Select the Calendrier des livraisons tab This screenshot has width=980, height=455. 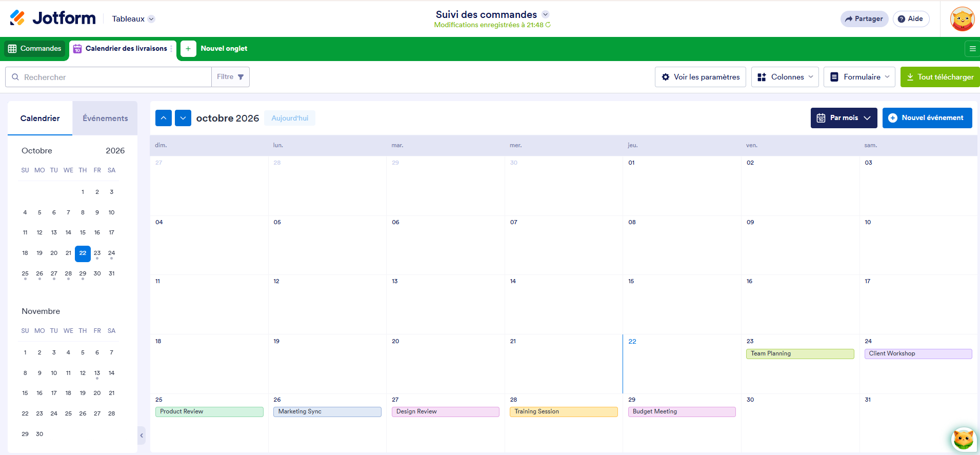(x=123, y=49)
